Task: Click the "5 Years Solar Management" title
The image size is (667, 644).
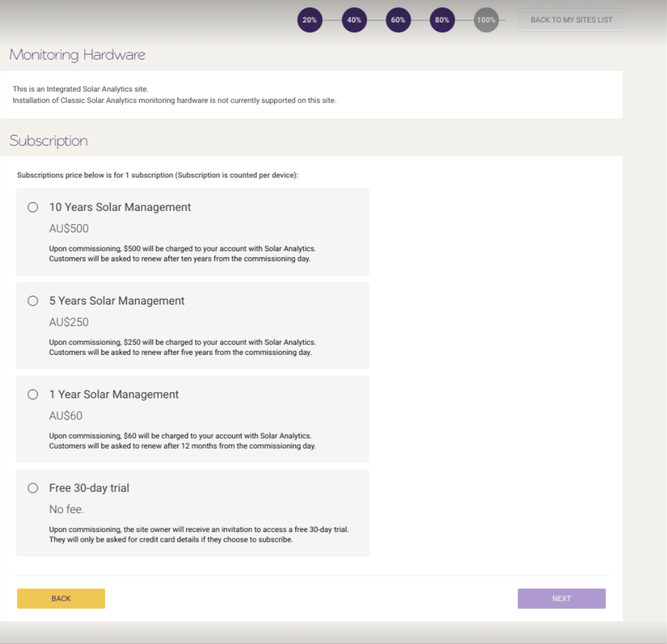Action: [117, 301]
